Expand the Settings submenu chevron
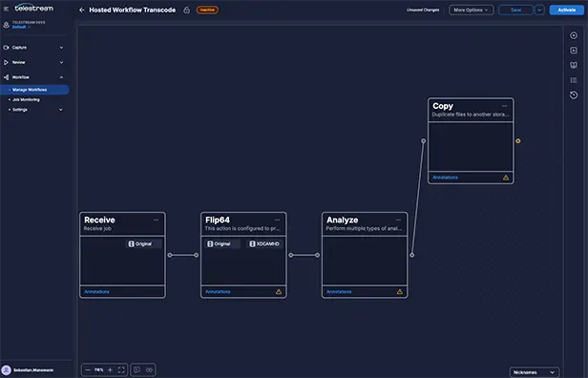 [61, 110]
